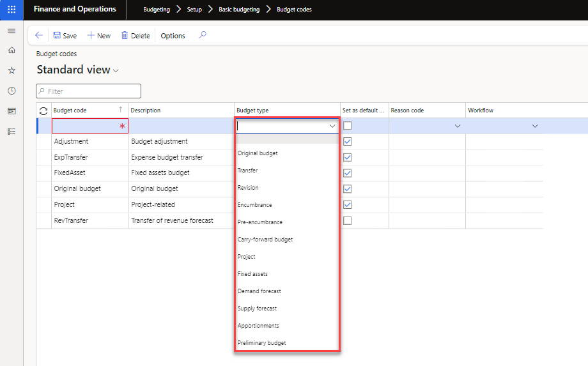The image size is (588, 366).
Task: Click the Workflow column header
Action: (x=504, y=111)
